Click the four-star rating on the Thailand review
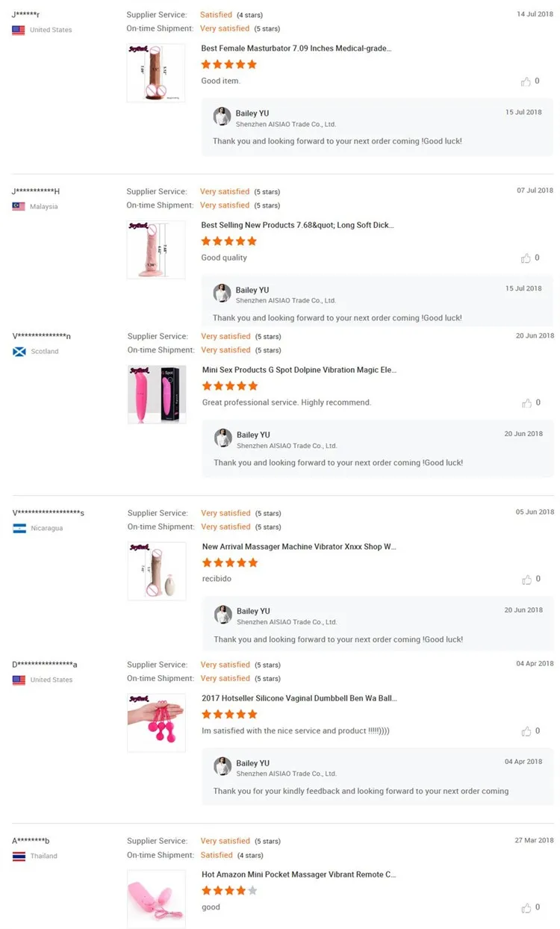The image size is (560, 929). click(229, 890)
